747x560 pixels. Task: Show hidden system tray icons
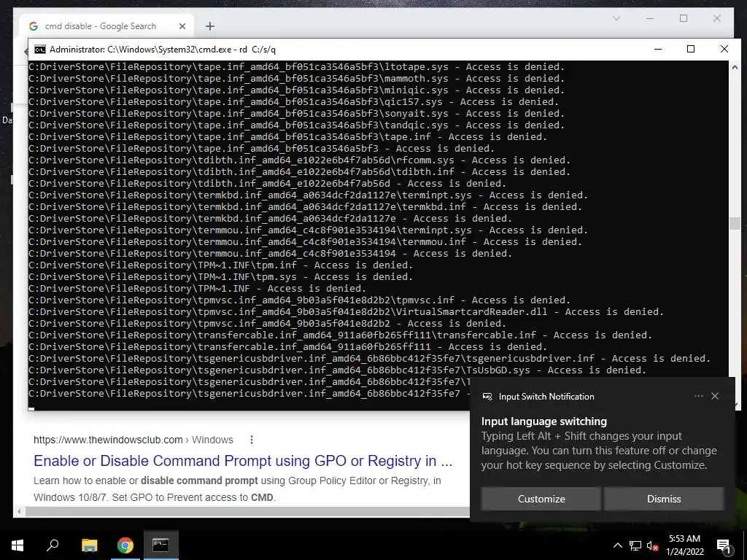(617, 545)
